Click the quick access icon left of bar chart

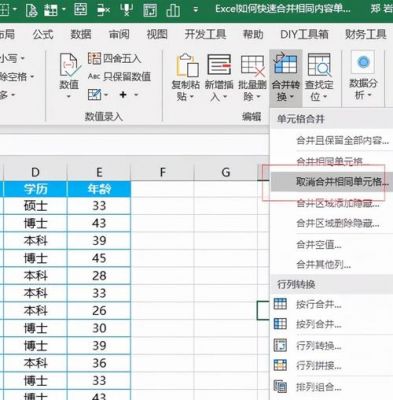[x=150, y=10]
